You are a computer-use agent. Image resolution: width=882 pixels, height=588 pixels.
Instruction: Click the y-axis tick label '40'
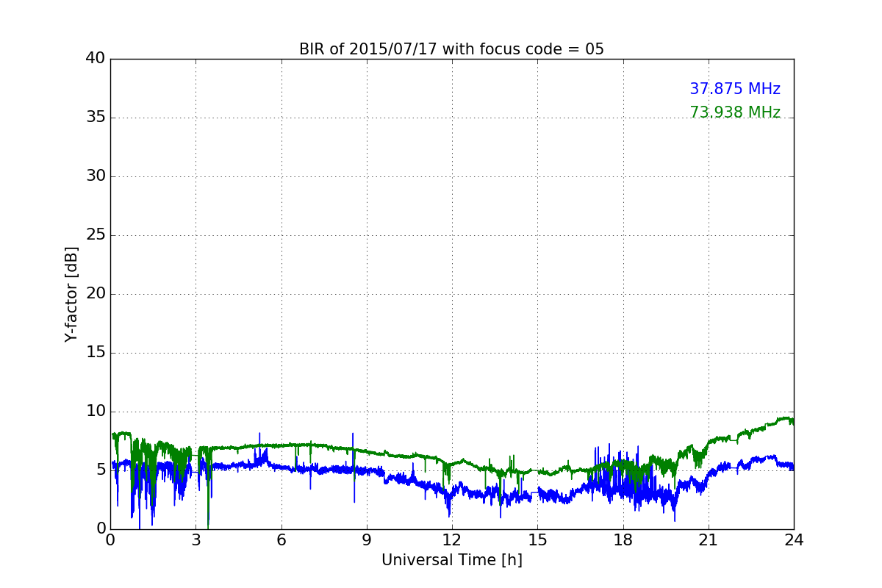point(96,58)
